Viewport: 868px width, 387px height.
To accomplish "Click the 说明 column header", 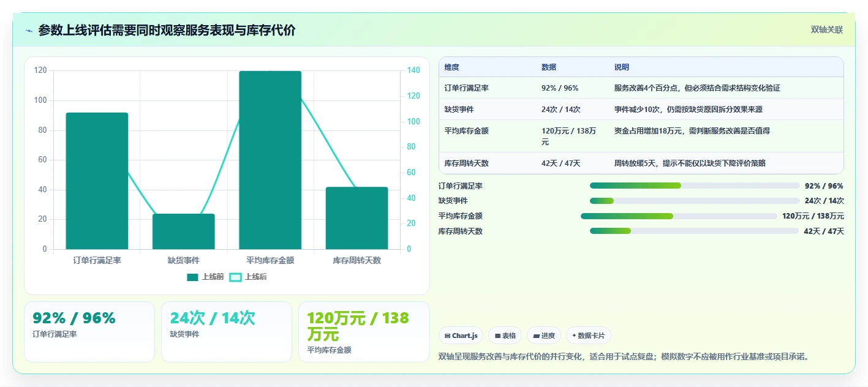I will point(622,67).
